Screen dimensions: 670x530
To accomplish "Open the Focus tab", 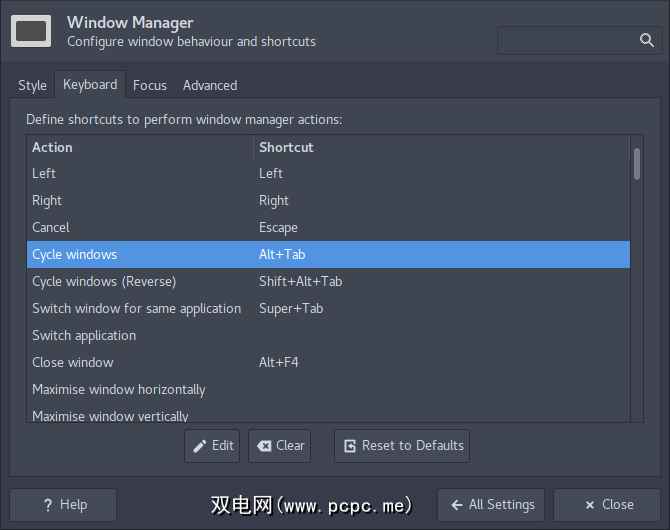I will 150,86.
